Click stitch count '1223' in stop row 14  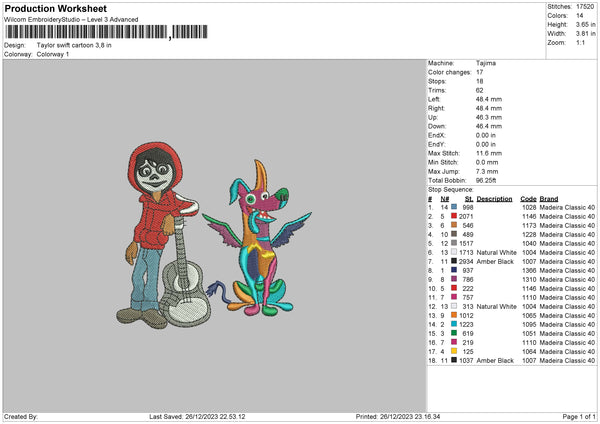466,325
